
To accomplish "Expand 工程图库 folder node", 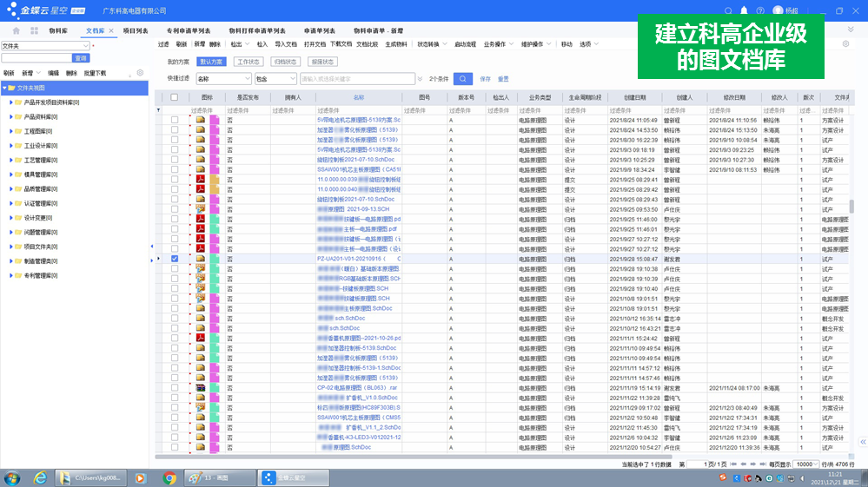I will (x=11, y=131).
